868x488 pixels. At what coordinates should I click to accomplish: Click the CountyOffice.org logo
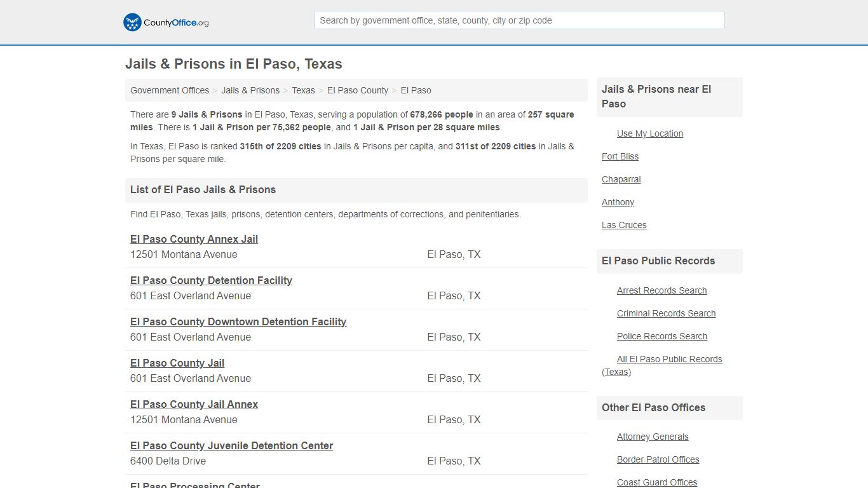[x=166, y=22]
